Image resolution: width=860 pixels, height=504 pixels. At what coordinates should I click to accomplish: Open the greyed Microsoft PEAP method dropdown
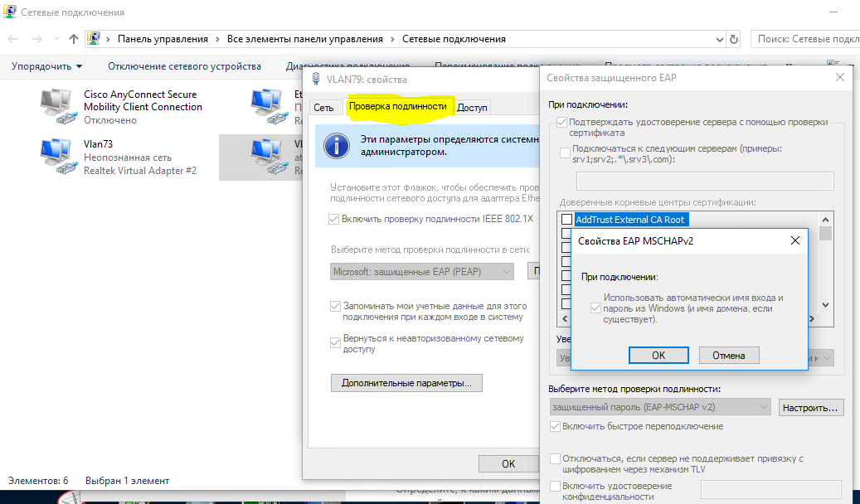(x=422, y=271)
